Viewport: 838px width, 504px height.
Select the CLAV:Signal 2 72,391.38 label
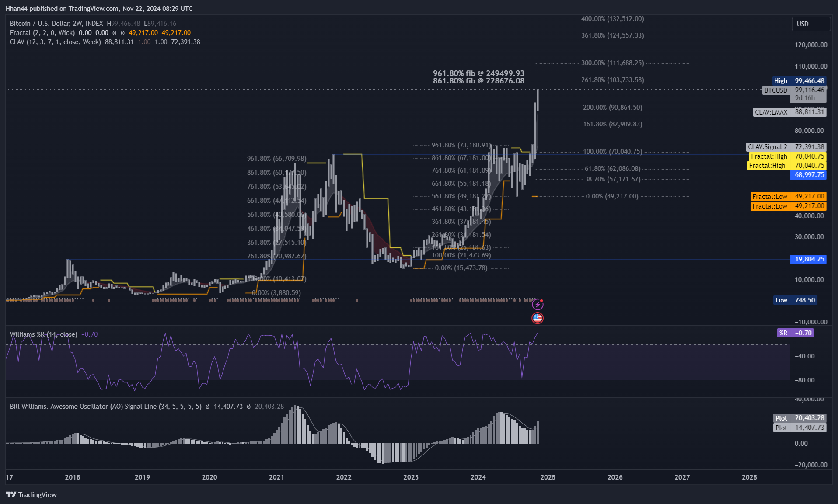[786, 147]
